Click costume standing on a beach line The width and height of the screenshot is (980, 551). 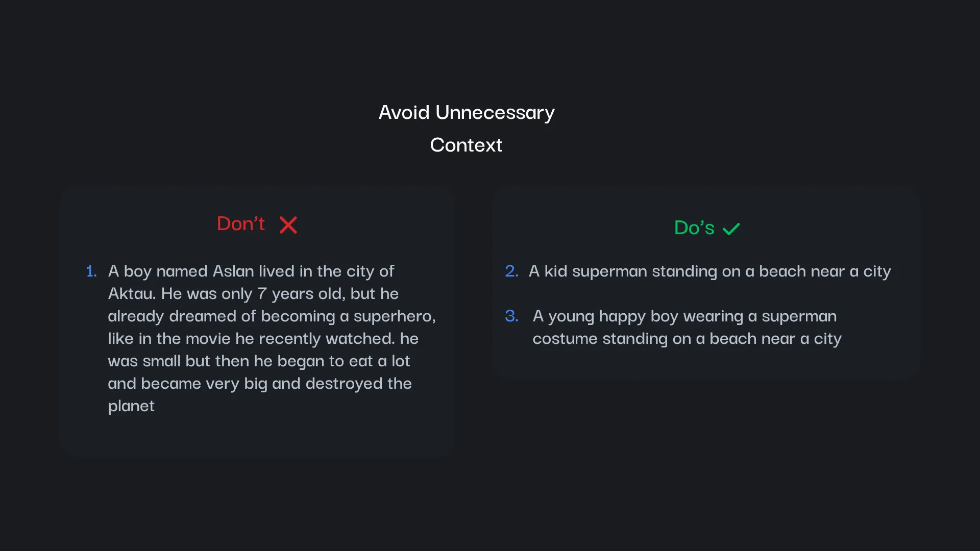click(x=687, y=339)
